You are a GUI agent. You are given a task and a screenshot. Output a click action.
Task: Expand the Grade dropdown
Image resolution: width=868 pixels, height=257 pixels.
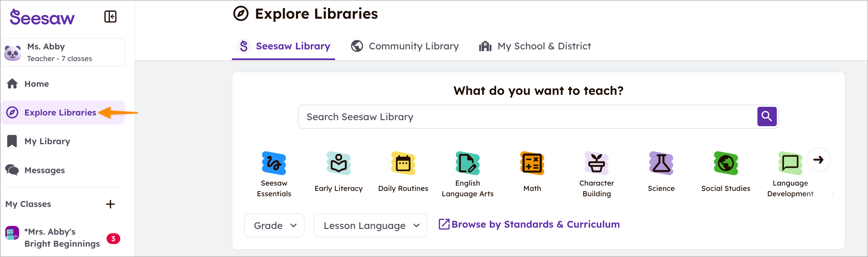[274, 225]
